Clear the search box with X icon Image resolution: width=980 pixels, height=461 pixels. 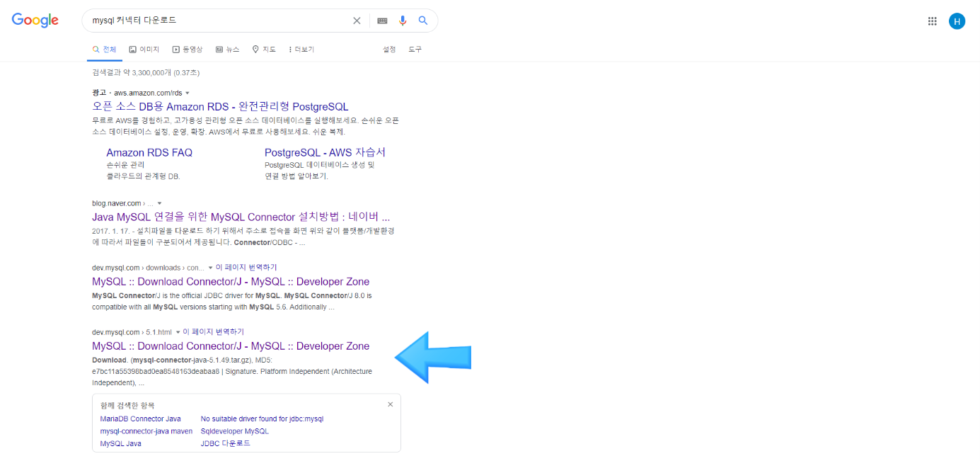coord(357,21)
